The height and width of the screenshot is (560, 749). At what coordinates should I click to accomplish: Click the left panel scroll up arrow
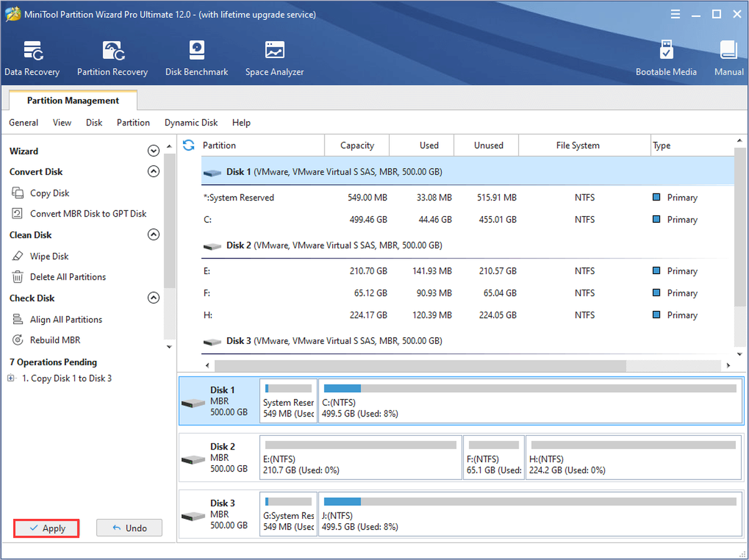[170, 147]
